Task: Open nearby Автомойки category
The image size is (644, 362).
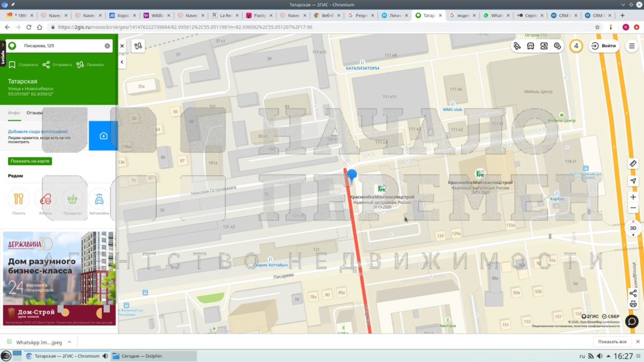Action: point(99,202)
